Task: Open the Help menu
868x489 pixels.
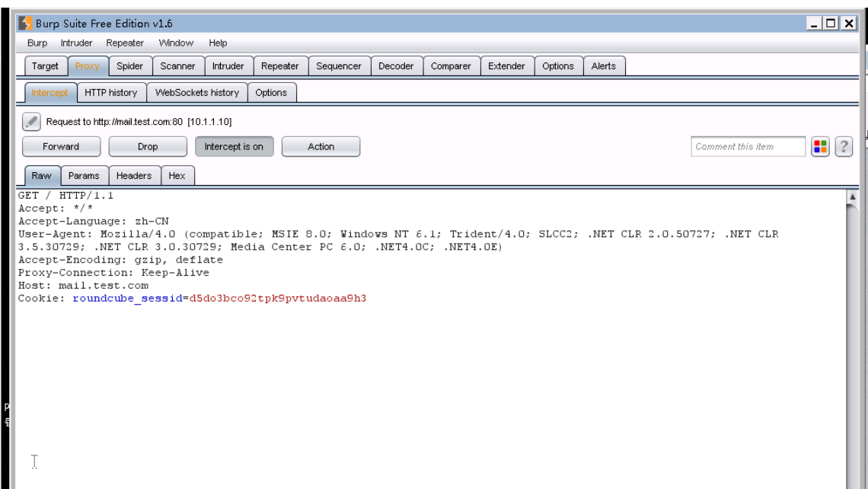Action: 218,43
